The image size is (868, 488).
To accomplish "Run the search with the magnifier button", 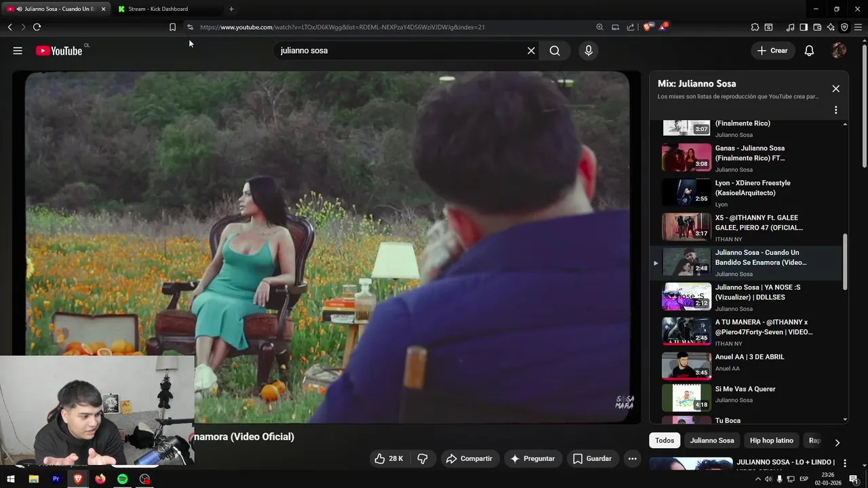I will click(x=555, y=51).
